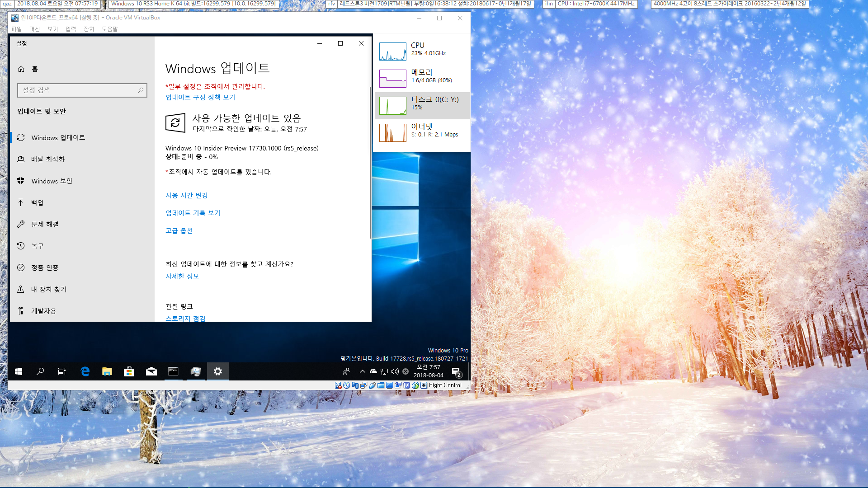Image resolution: width=868 pixels, height=488 pixels.
Task: Open 고급 옵션 link
Action: (x=179, y=230)
